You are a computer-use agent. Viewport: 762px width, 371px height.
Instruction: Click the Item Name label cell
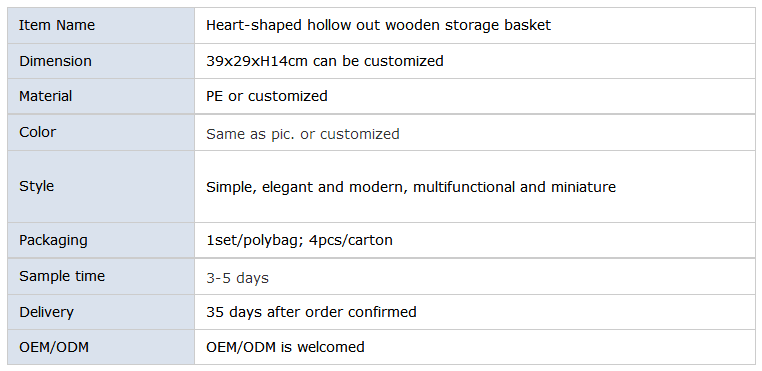[101, 25]
